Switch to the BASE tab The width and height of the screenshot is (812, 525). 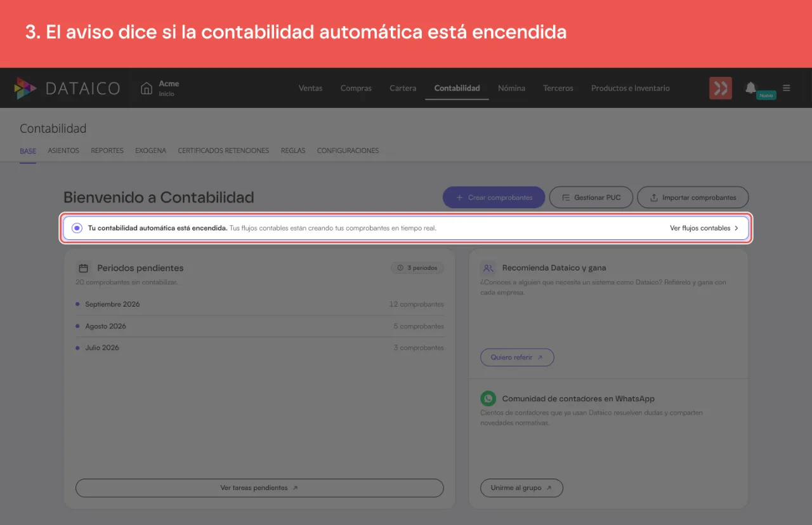(x=28, y=151)
